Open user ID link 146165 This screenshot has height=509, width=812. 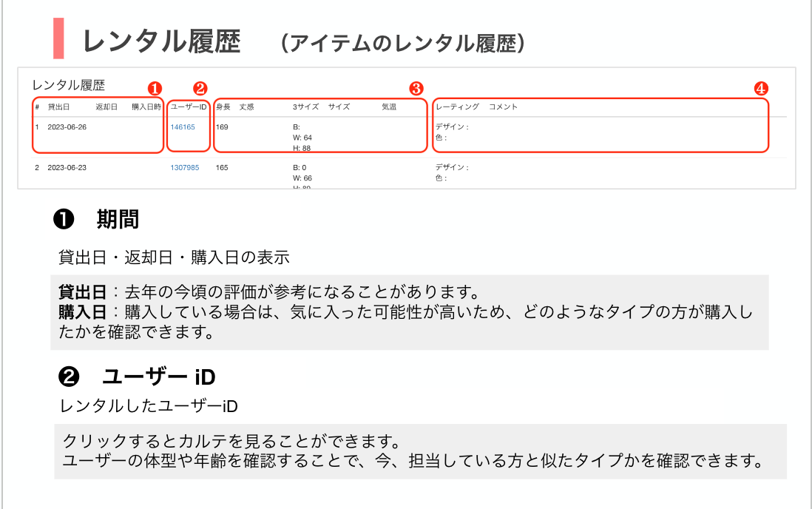click(x=183, y=127)
